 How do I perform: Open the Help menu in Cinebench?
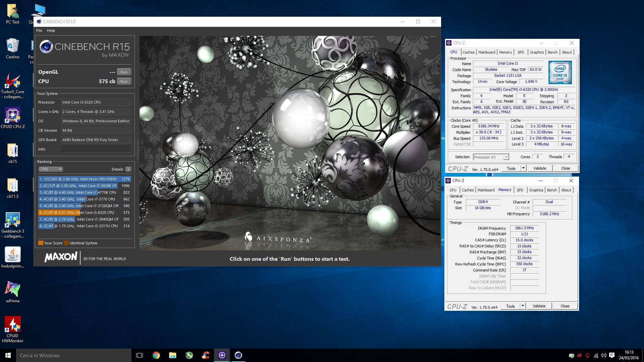(x=51, y=31)
